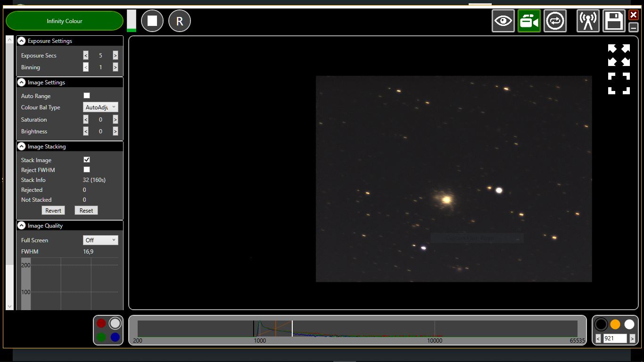Open broadcast mode with the antenna icon
644x362 pixels.
588,21
